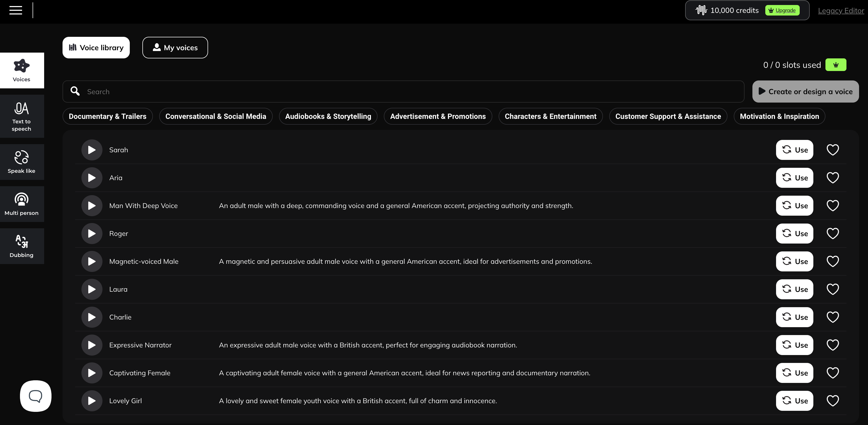
Task: Click the Upgrade button
Action: click(782, 10)
